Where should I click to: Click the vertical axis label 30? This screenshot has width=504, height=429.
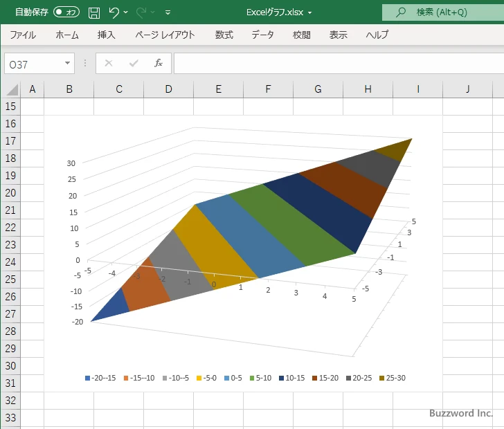pyautogui.click(x=71, y=163)
